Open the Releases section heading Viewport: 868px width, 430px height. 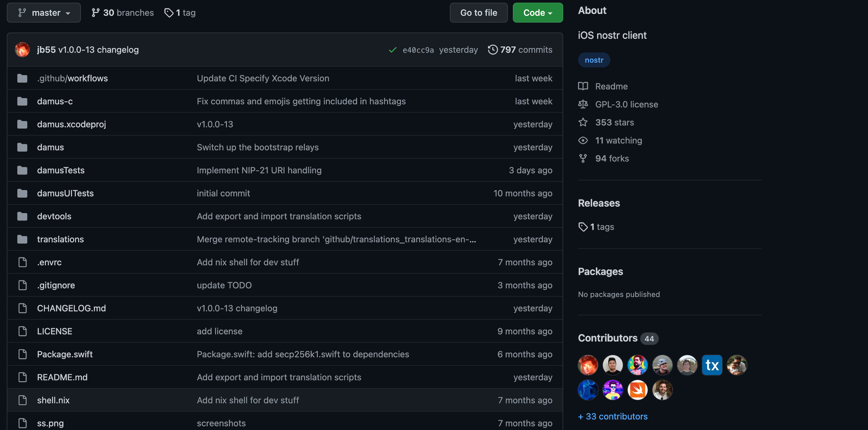click(599, 203)
